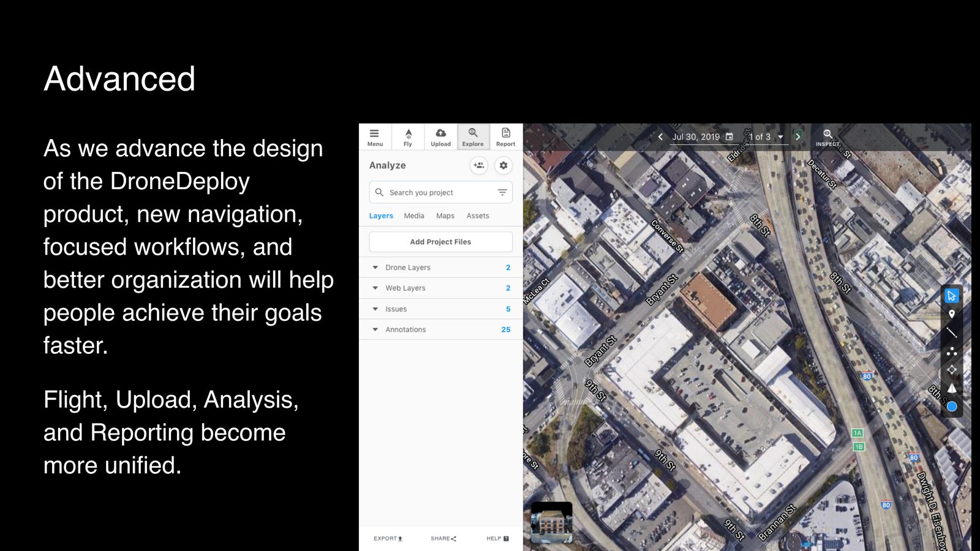Image resolution: width=980 pixels, height=551 pixels.
Task: Expand the Web Layers group
Action: click(x=440, y=288)
